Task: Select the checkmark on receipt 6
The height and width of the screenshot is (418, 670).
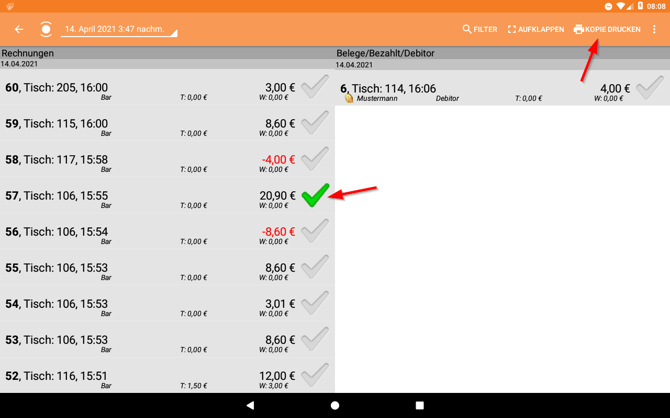Action: [x=649, y=88]
